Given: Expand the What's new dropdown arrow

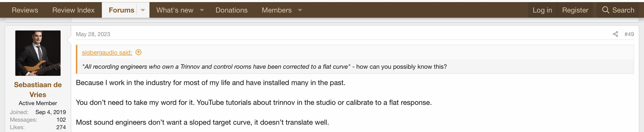Looking at the screenshot, I should pos(202,10).
